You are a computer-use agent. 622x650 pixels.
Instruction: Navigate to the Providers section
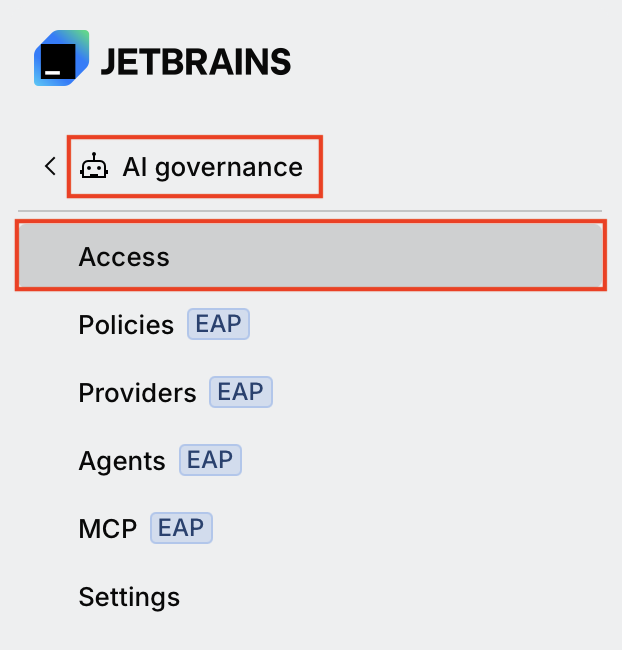137,393
